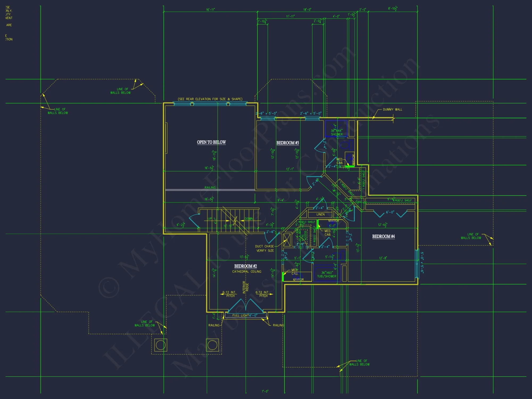The height and width of the screenshot is (399, 532).
Task: Click the duct chase X-box symbol
Action: 287,240
